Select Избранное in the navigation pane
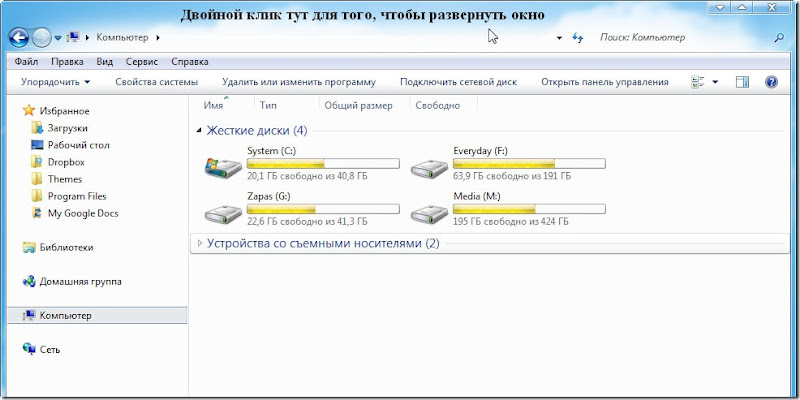The width and height of the screenshot is (800, 400). [x=64, y=111]
